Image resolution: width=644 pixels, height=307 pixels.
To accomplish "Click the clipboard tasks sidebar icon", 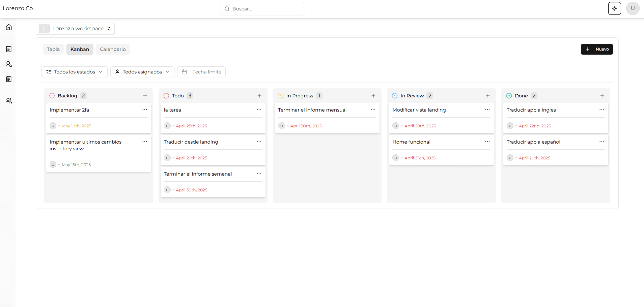I will pos(9,79).
